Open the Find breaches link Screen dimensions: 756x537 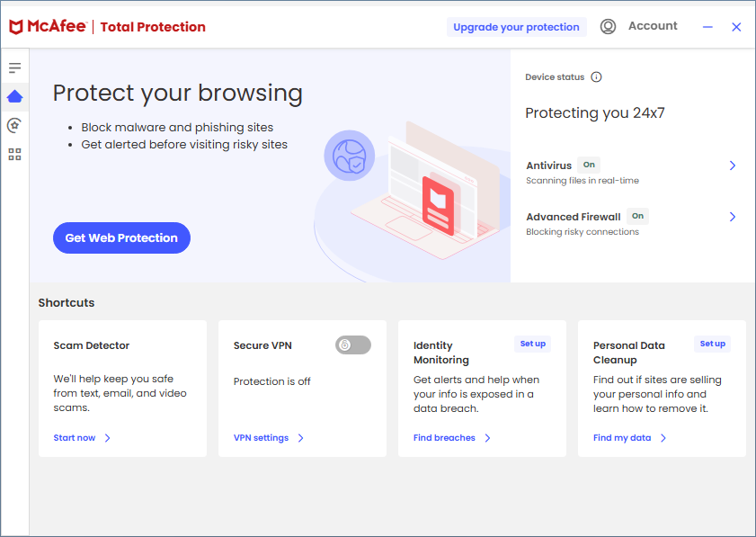pos(444,438)
